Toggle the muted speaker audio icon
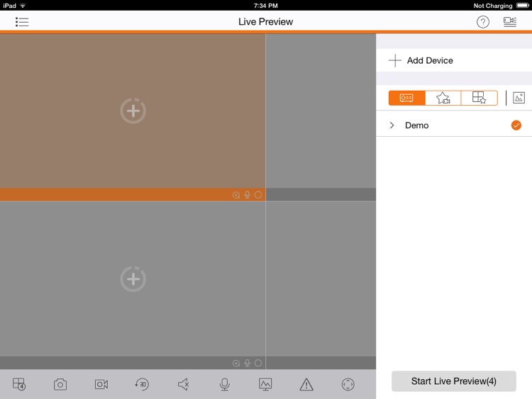The width and height of the screenshot is (532, 399). (183, 384)
